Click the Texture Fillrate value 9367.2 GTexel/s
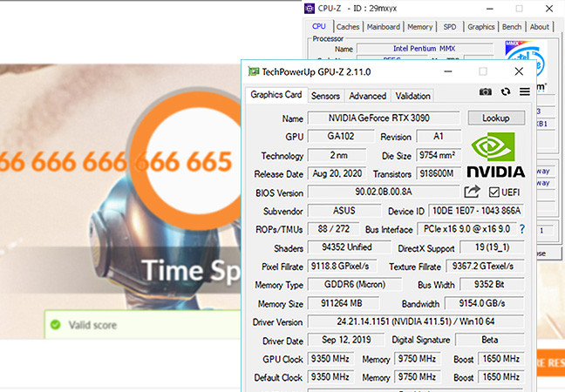Image resolution: width=565 pixels, height=392 pixels. pos(485,266)
